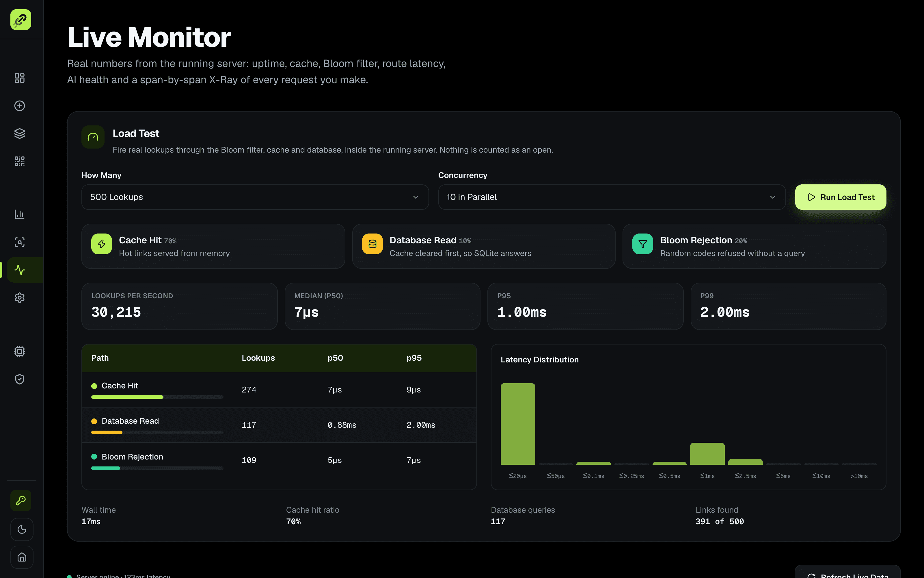Click the Load Test gauge icon
The height and width of the screenshot is (578, 924).
pos(93,137)
